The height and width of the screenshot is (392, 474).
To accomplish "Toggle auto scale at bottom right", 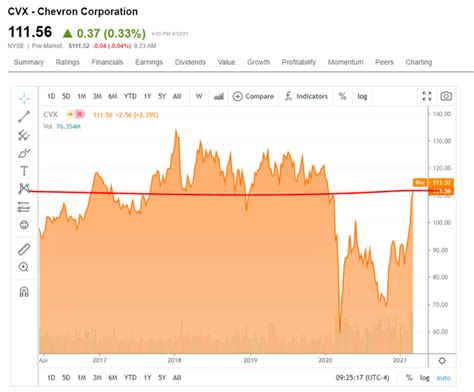I will tap(443, 378).
